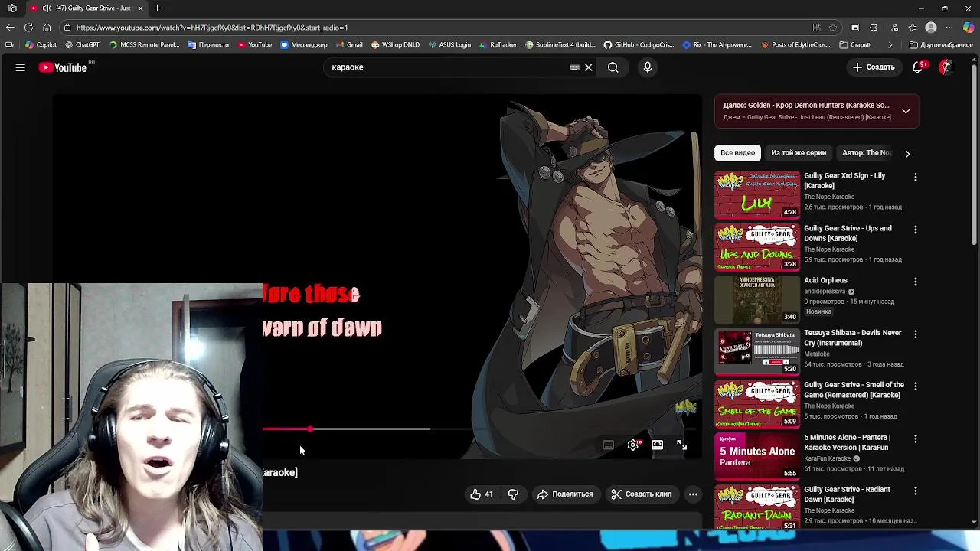The width and height of the screenshot is (980, 551).
Task: Open browser home page button
Action: pyautogui.click(x=47, y=28)
